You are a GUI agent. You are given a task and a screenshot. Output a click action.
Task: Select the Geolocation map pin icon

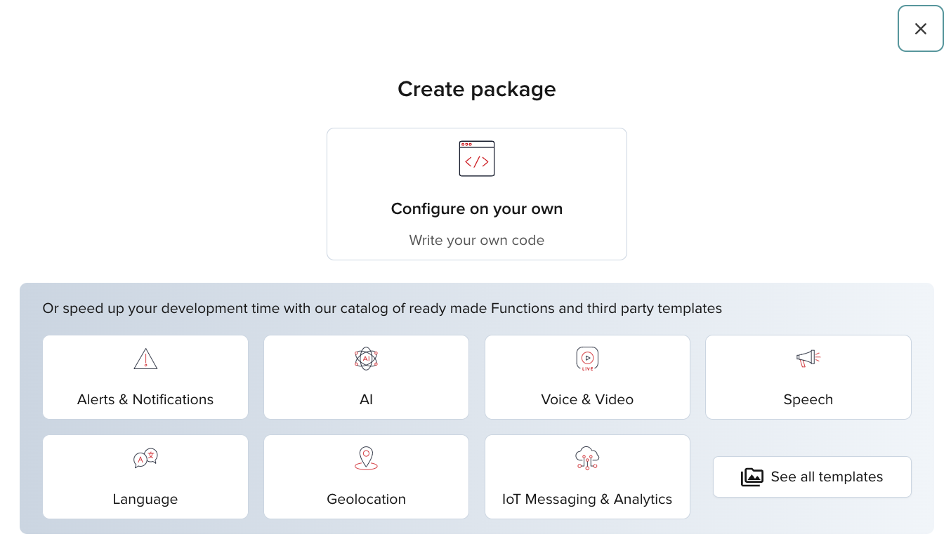pyautogui.click(x=366, y=458)
